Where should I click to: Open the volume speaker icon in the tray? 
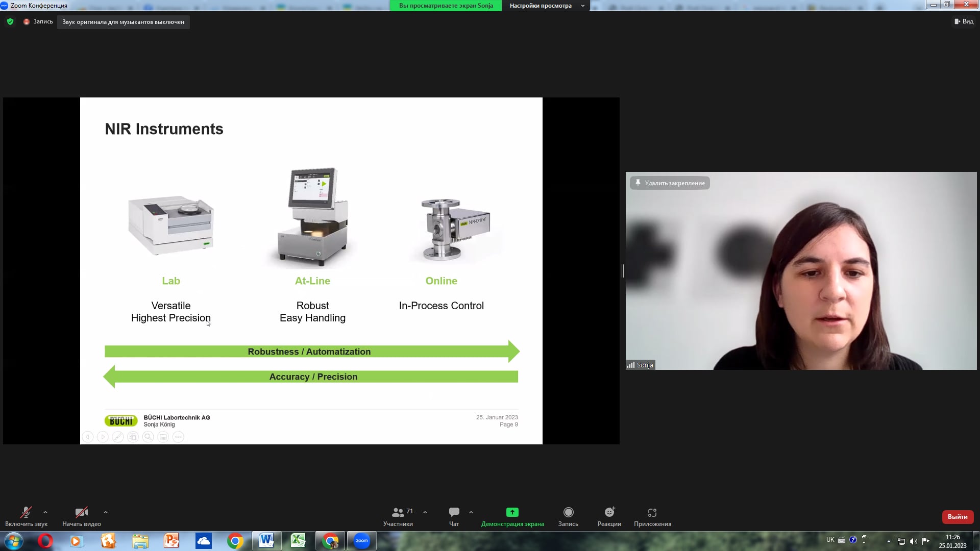tap(914, 541)
